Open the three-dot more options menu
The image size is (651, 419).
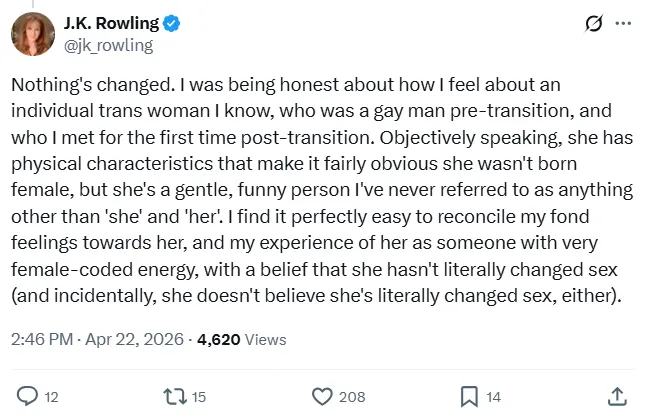(623, 23)
